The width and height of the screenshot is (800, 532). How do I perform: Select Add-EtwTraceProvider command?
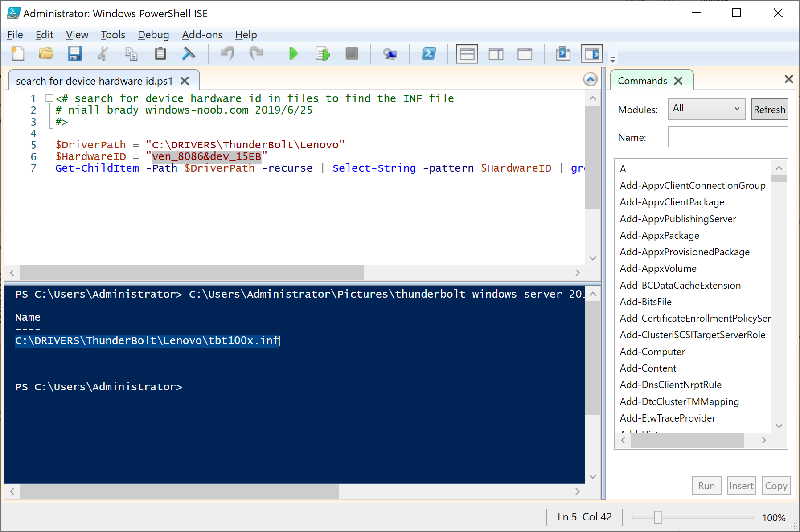(667, 418)
